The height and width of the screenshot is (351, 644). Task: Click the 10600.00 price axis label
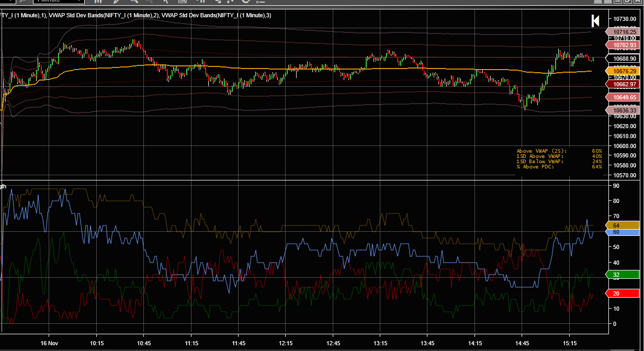point(625,146)
